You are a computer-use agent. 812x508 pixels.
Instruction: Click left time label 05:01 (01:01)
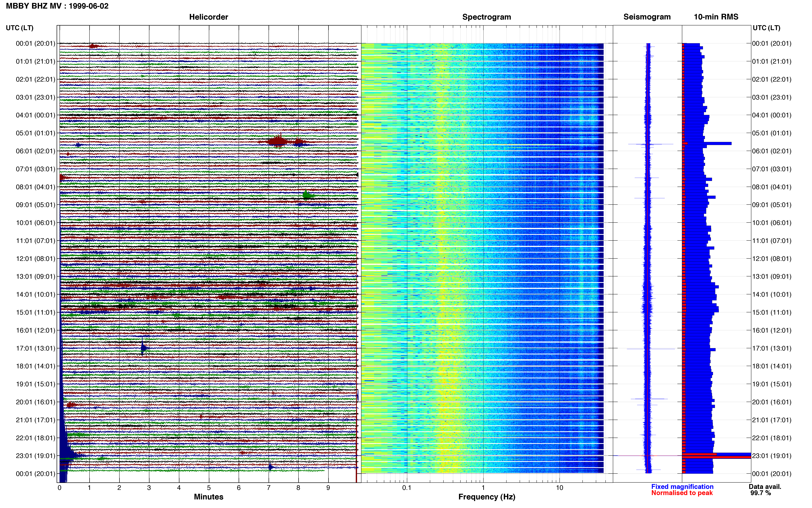click(x=36, y=133)
